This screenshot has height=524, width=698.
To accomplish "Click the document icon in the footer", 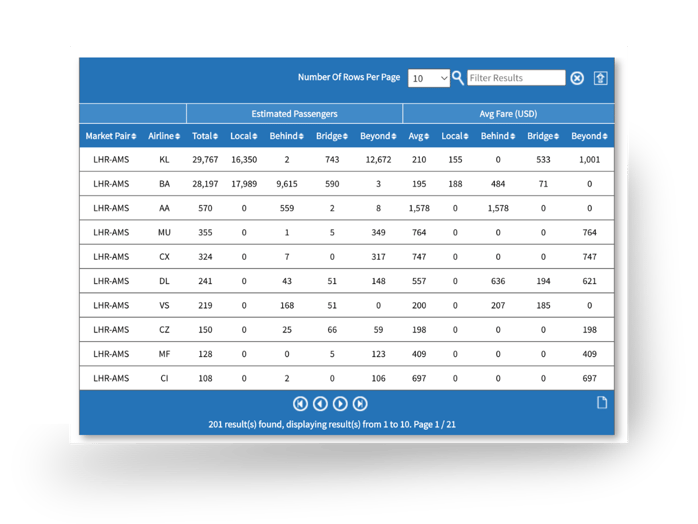I will point(602,403).
